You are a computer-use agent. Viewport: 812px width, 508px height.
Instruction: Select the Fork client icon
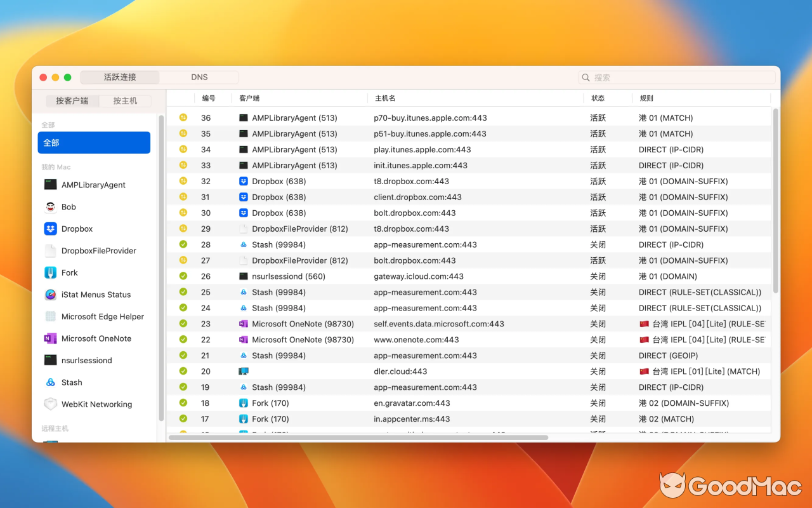click(53, 272)
